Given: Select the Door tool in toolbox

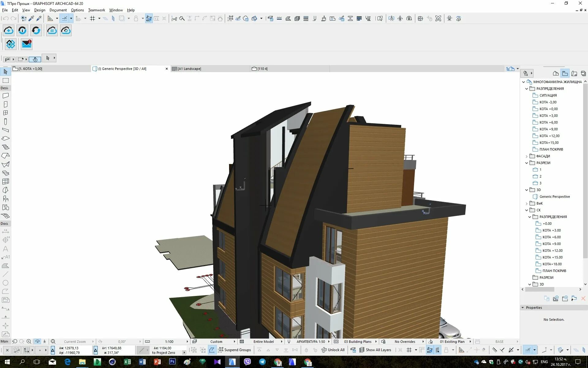Looking at the screenshot, I should pos(6,104).
